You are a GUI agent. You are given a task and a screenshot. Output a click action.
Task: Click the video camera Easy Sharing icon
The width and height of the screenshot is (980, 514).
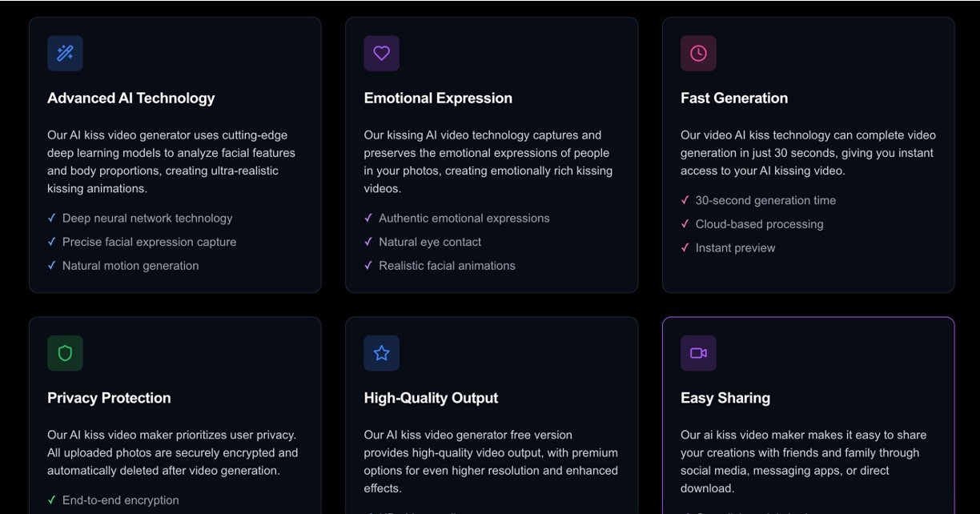(x=698, y=353)
